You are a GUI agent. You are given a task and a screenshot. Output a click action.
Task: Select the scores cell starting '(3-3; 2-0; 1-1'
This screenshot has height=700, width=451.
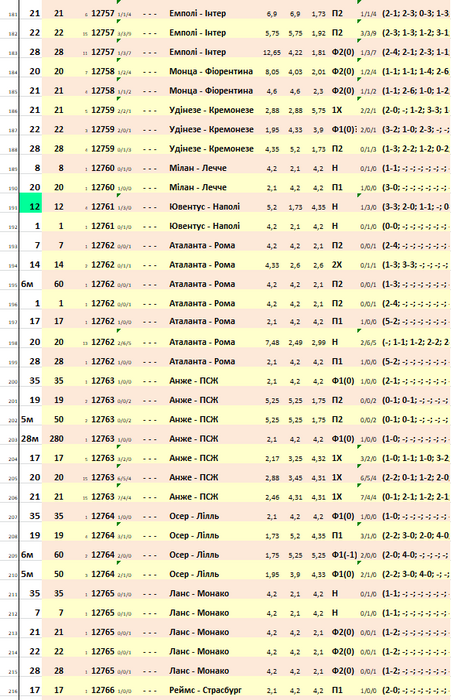tap(415, 207)
